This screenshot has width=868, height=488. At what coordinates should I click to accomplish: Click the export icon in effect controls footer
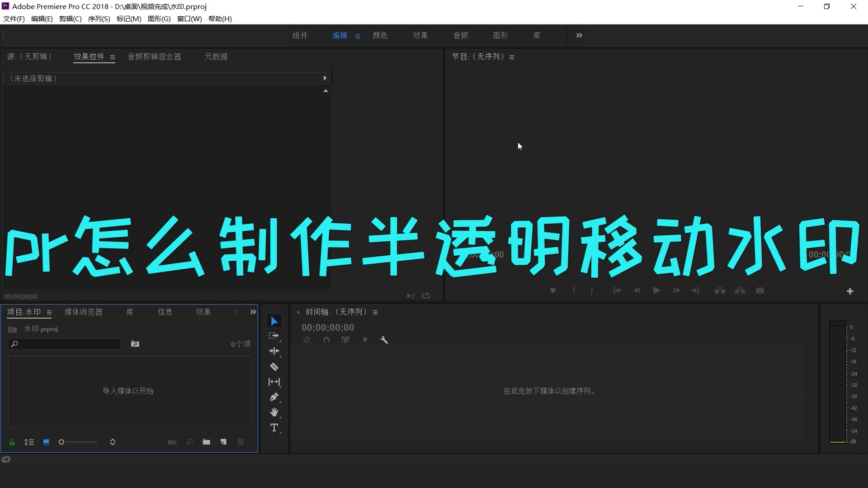click(426, 296)
